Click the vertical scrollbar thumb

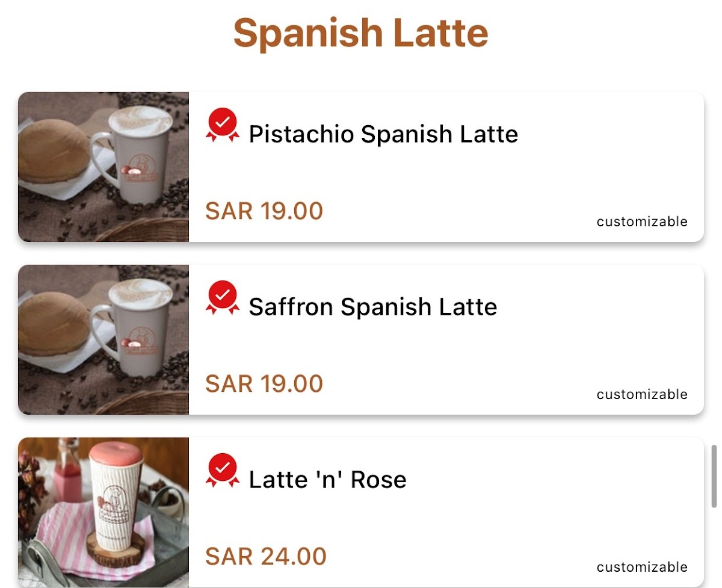[x=714, y=476]
